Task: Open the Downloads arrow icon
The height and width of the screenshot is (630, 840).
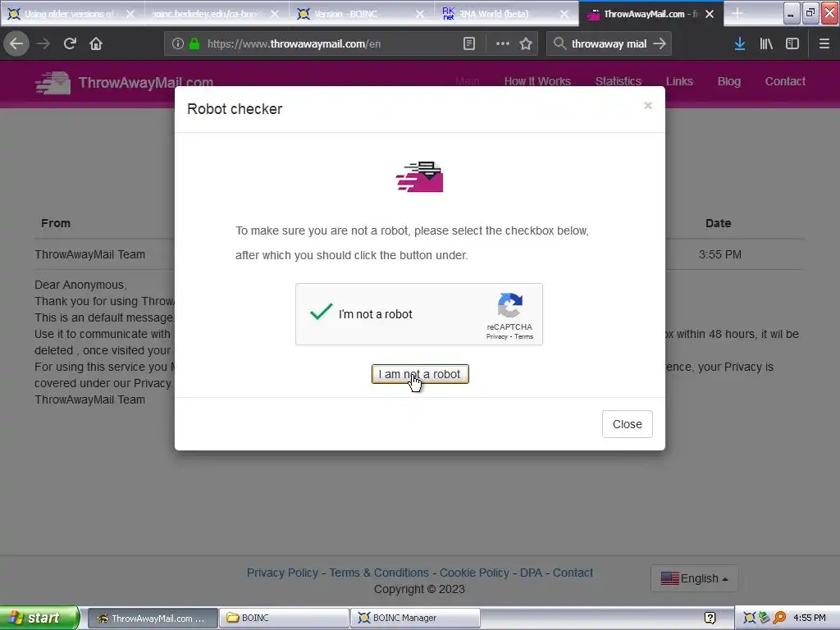Action: pyautogui.click(x=740, y=44)
